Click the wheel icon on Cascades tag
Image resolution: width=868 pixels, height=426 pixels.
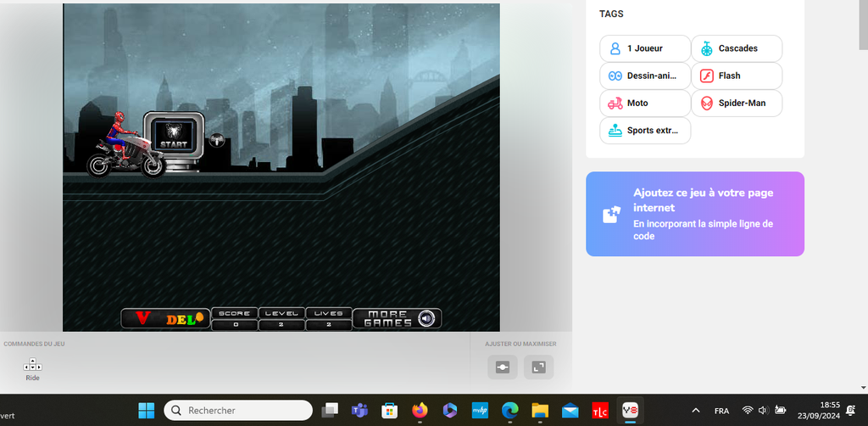pos(707,48)
